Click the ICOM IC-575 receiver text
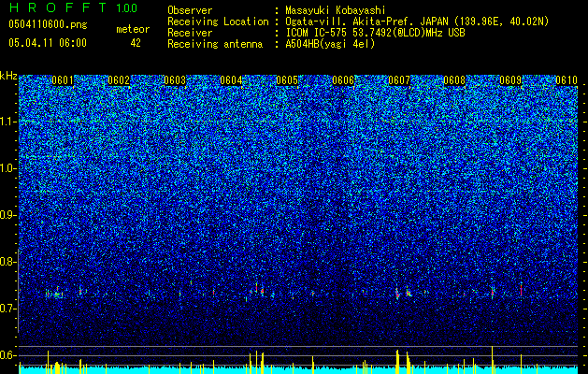This screenshot has width=588, height=374. [375, 33]
